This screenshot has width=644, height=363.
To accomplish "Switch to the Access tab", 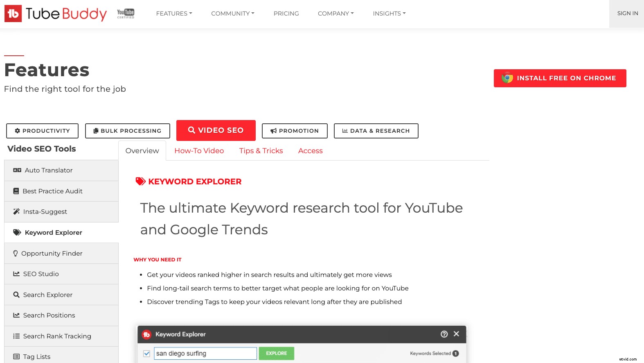I will click(x=310, y=151).
